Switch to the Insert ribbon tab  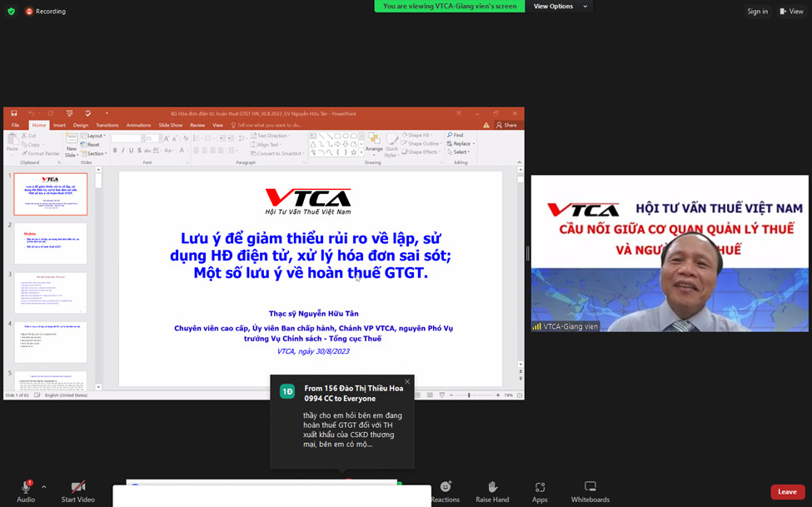pos(60,125)
